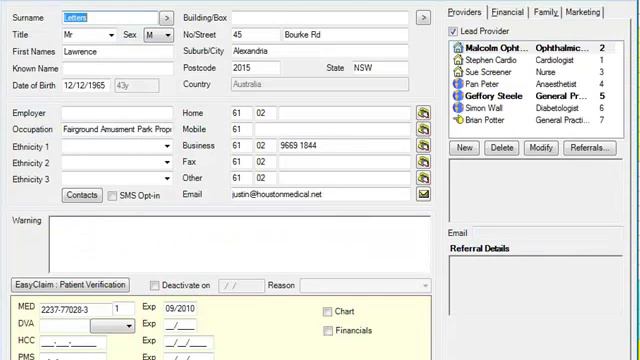Screen dimensions: 640x360
Task: Click the State field showing NSW
Action: coord(380,68)
